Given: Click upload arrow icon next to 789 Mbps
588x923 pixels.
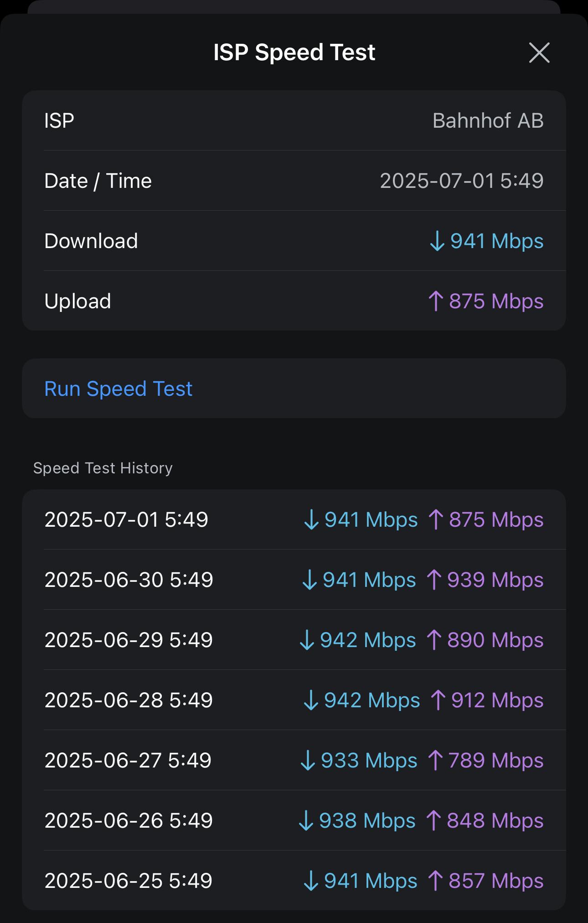Looking at the screenshot, I should pos(435,760).
